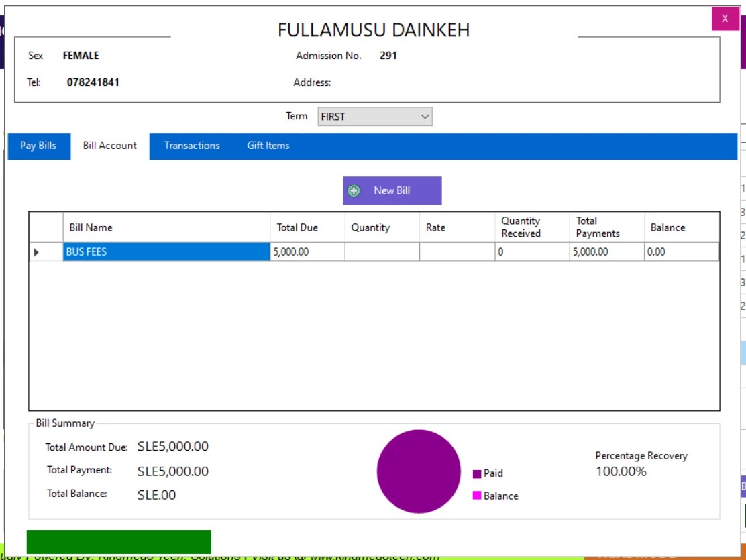Open the Gift Items tab

268,146
